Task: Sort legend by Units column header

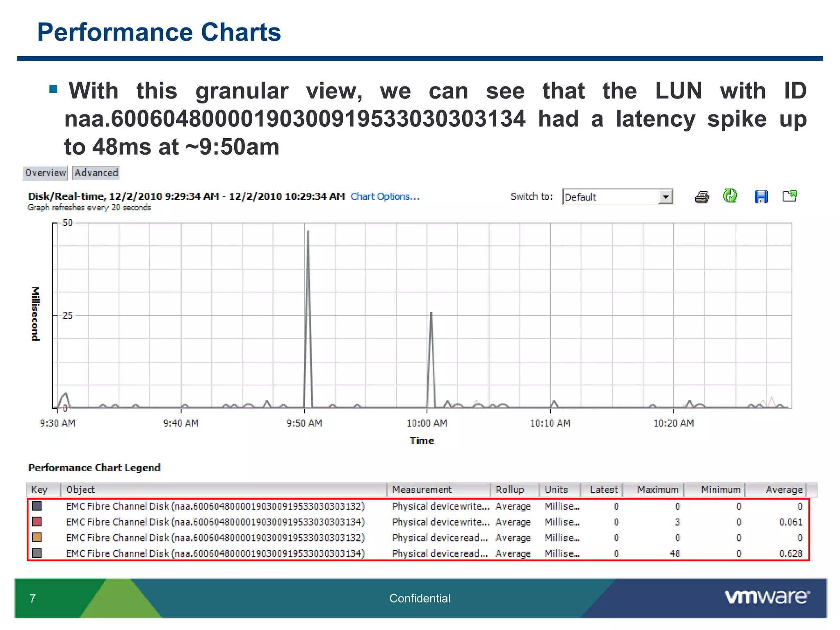Action: [559, 490]
